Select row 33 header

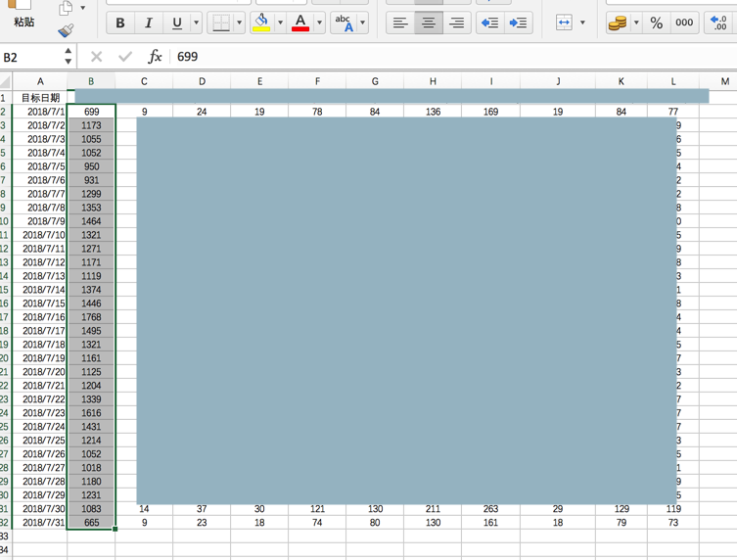(5, 537)
